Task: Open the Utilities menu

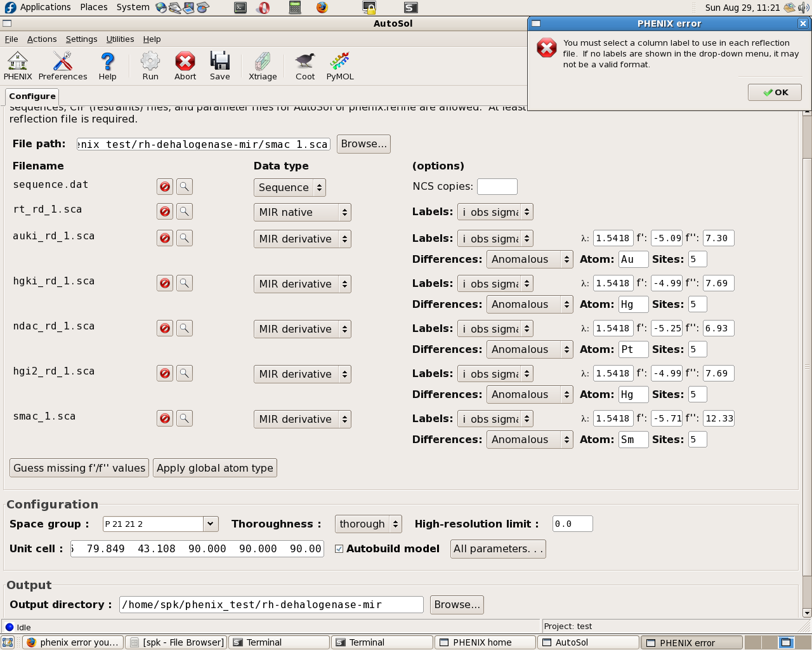Action: point(120,39)
